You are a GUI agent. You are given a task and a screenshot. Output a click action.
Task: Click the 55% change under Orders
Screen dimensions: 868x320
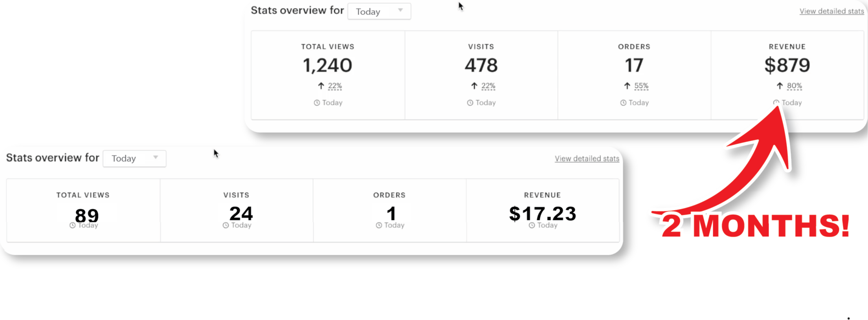pyautogui.click(x=641, y=86)
